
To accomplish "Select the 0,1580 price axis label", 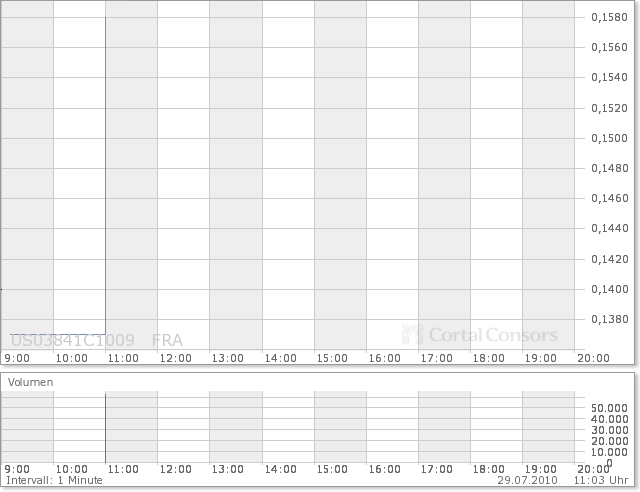I will pos(609,17).
